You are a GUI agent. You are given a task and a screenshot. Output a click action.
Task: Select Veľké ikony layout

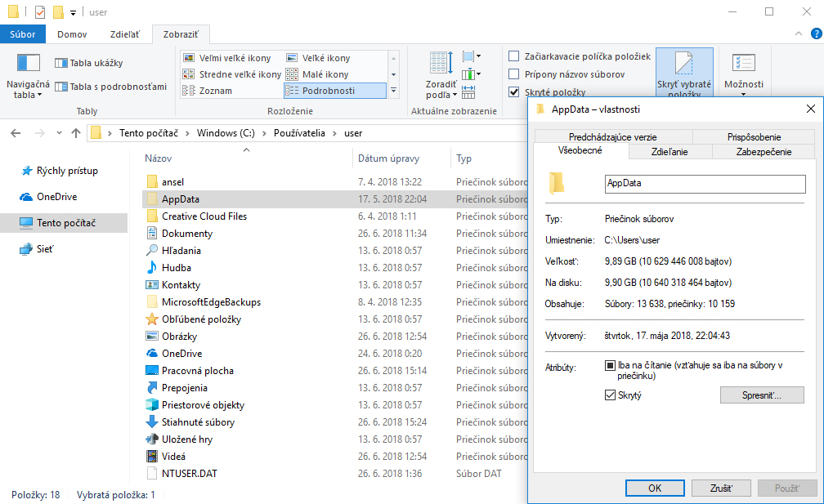click(319, 58)
